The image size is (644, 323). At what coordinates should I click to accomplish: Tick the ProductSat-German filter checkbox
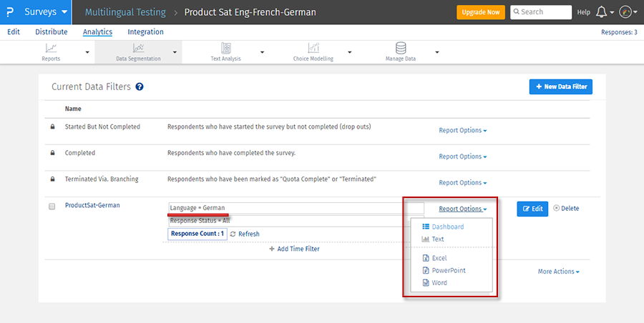tap(52, 207)
